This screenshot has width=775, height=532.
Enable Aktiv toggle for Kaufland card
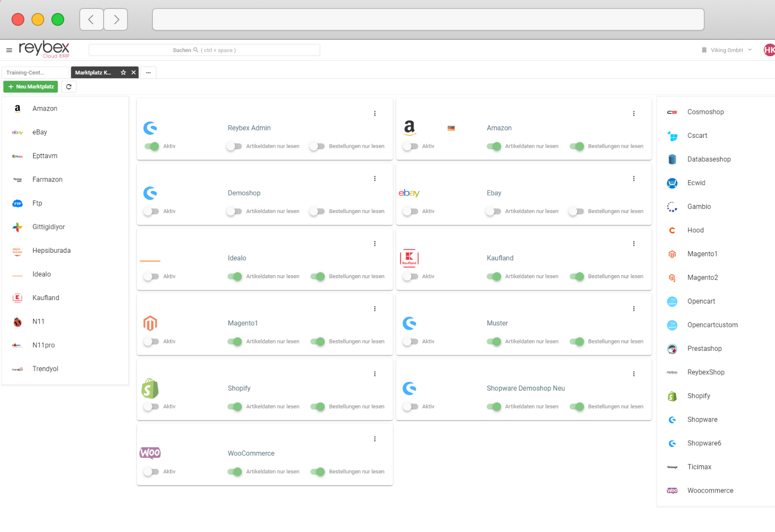pos(410,277)
